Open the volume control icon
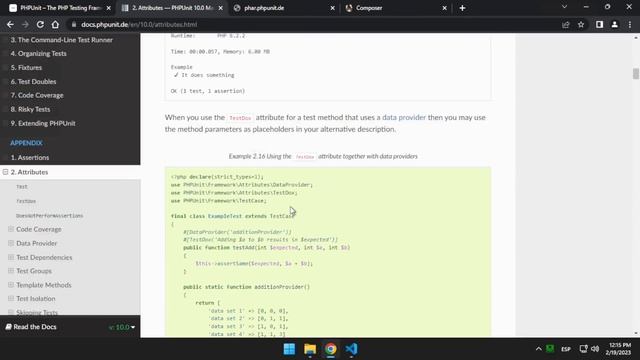 point(595,349)
